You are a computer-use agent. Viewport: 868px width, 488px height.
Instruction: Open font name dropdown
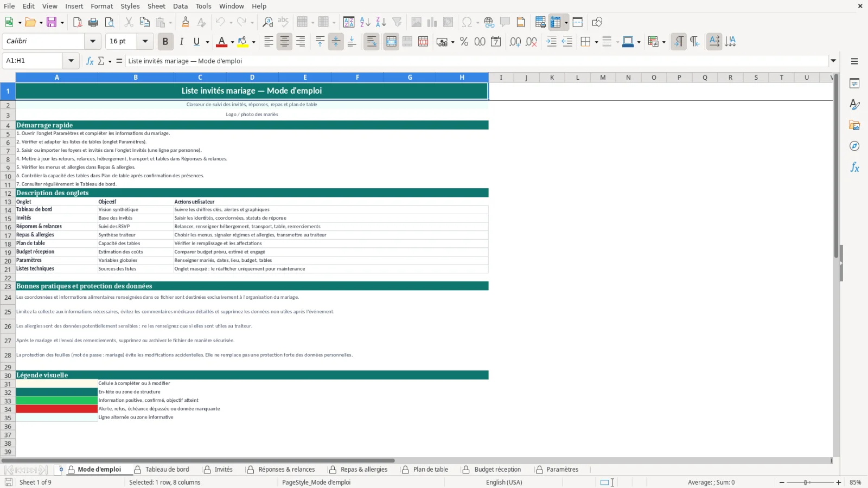pos(93,41)
